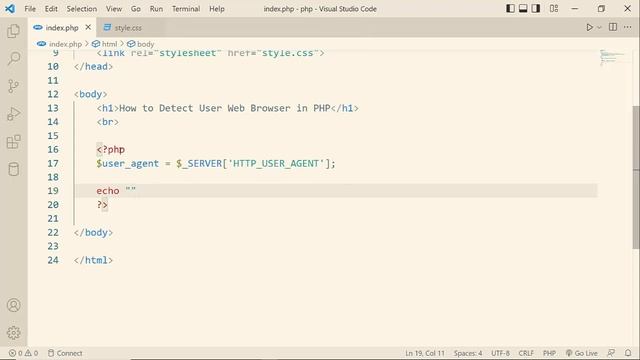
Task: Toggle the primary side bar
Action: (510, 9)
